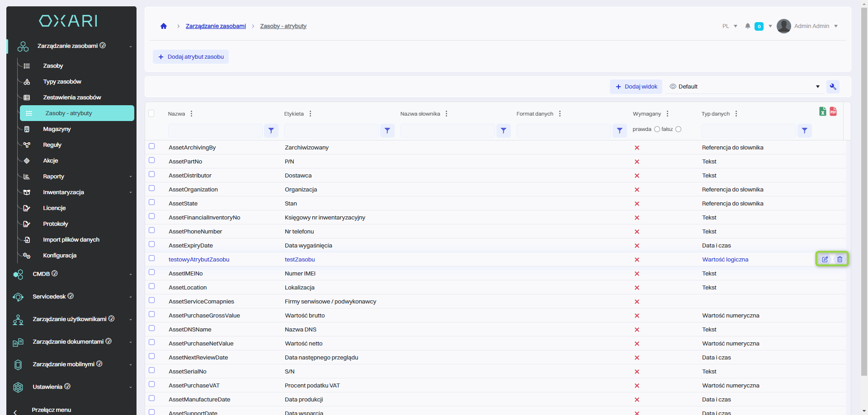Viewport: 868px width, 415px height.
Task: Check the AssetArchivingBy row checkbox
Action: pos(152,146)
